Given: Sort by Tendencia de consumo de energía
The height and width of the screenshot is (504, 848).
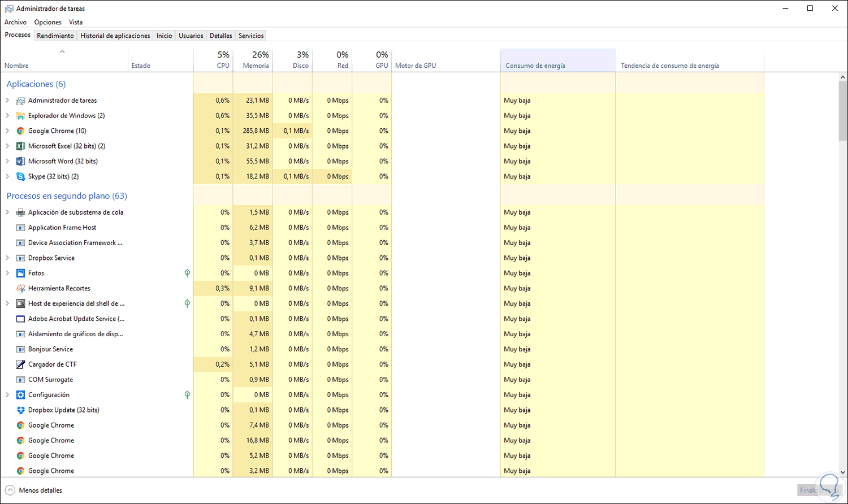Looking at the screenshot, I should [x=690, y=60].
